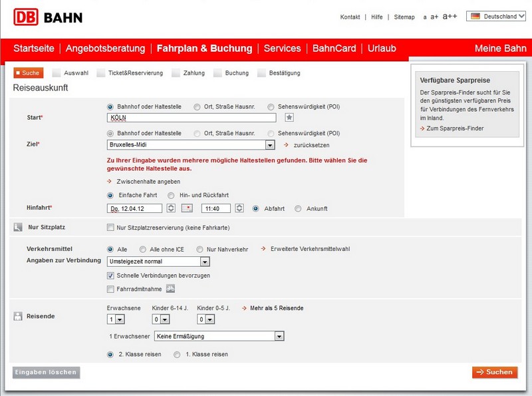Click the favorites star icon next to Start
Viewport: 532px width, 396px height.
(x=289, y=118)
